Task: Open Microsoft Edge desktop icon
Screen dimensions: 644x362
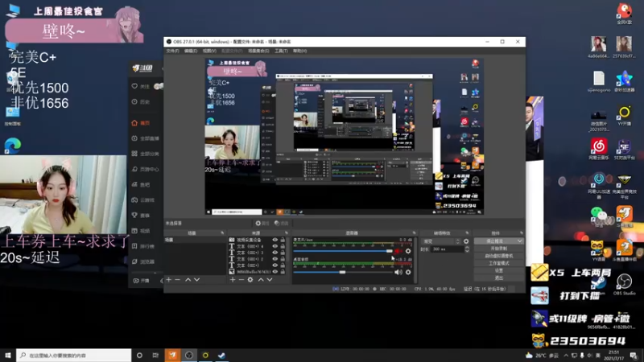Action: point(12,146)
